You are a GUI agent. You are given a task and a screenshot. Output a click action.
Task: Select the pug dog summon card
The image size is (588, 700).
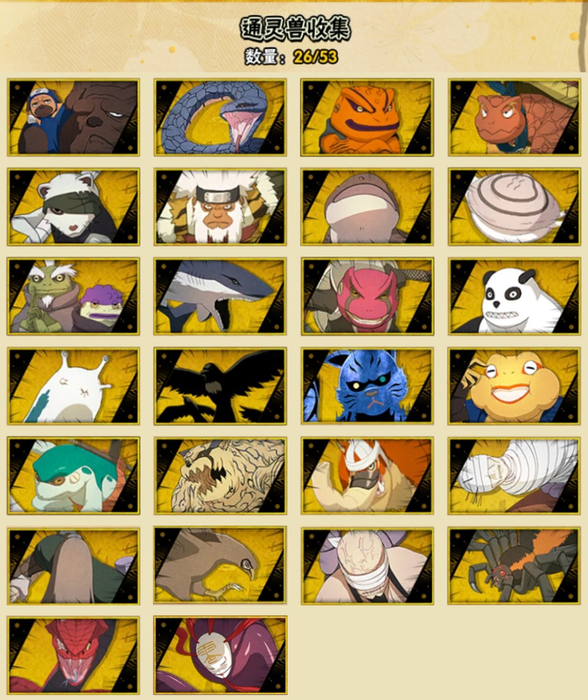click(x=73, y=117)
